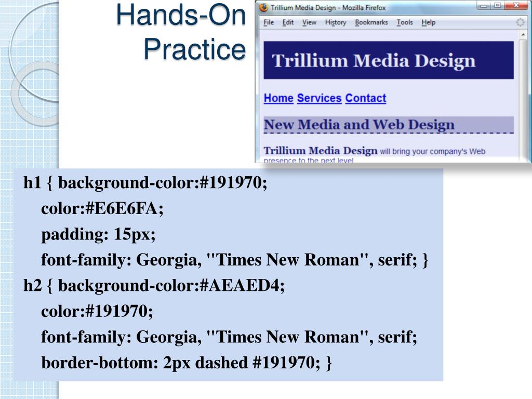Click the h1 background-color:#191970 code line
The image size is (532, 399).
pyautogui.click(x=145, y=183)
